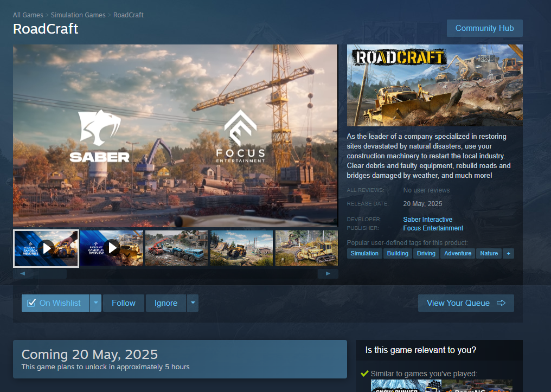The width and height of the screenshot is (551, 392).
Task: Open View Your Queue
Action: 466,303
